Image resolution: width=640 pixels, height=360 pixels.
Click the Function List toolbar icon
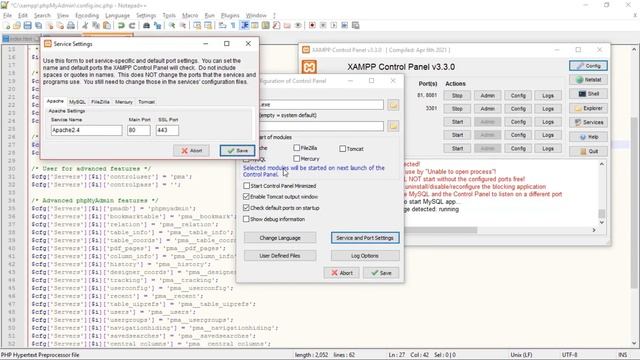coord(276,25)
